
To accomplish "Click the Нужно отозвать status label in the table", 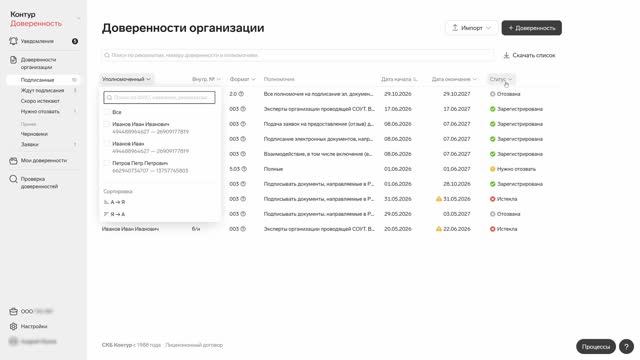I will click(516, 169).
